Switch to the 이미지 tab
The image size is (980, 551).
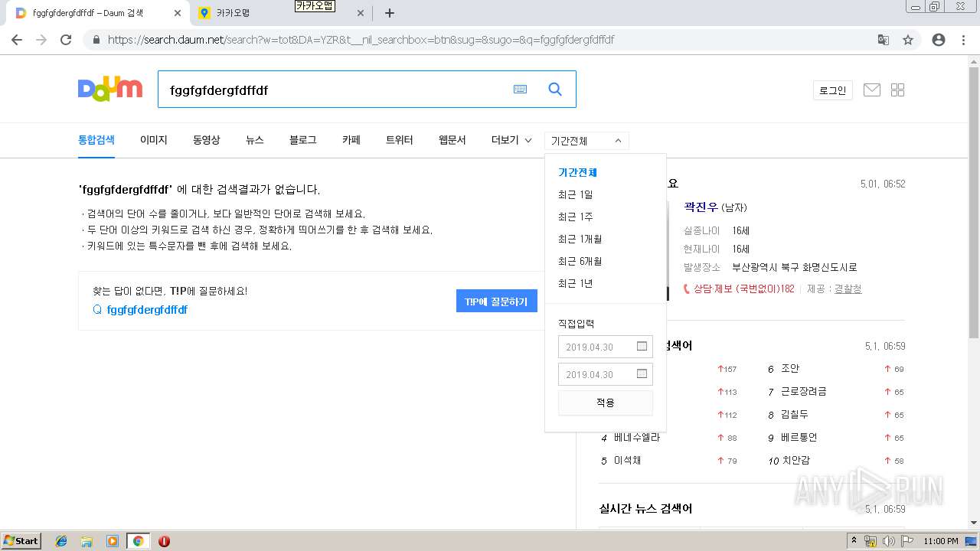pyautogui.click(x=154, y=140)
